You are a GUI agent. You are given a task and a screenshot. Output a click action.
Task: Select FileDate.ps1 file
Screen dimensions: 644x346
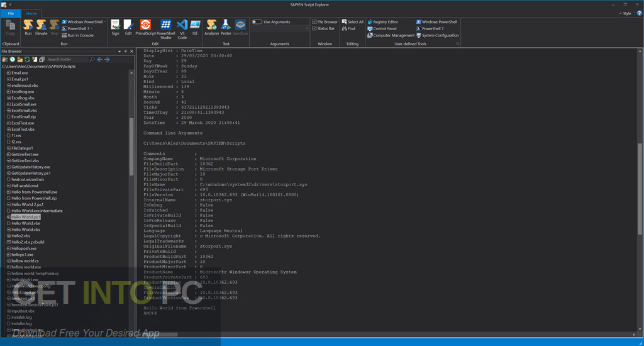click(x=22, y=148)
